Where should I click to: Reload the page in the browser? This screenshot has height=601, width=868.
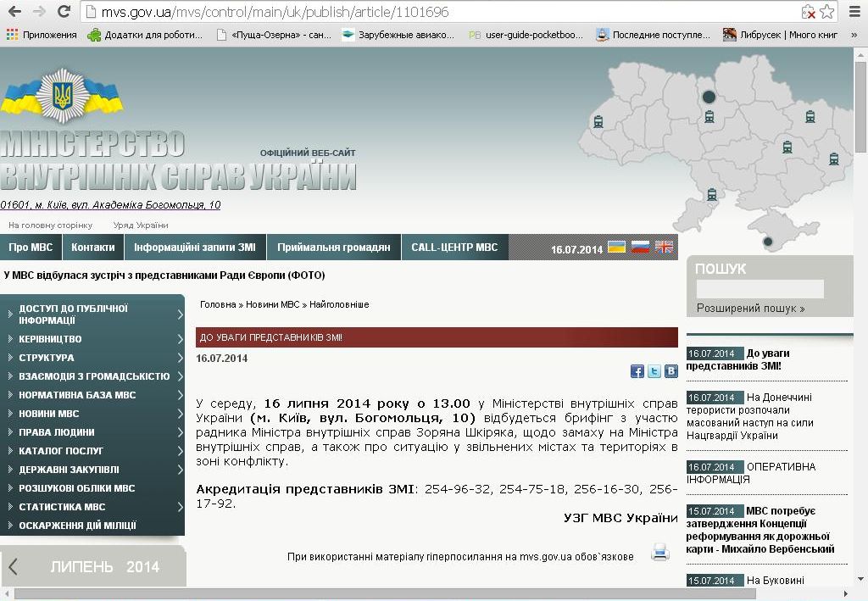click(64, 12)
